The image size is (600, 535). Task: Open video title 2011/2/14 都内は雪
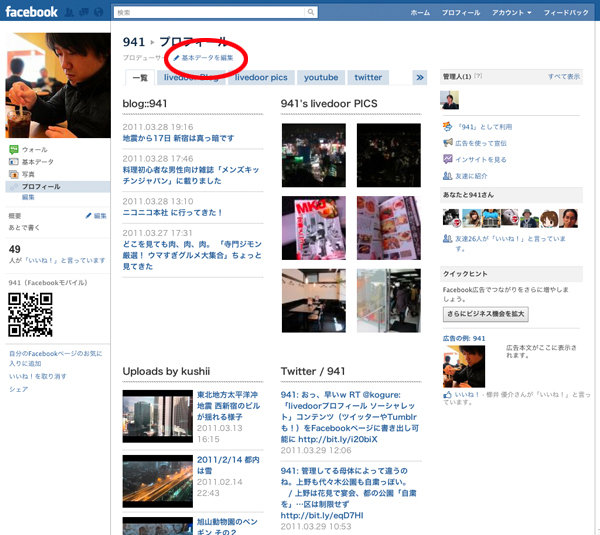pos(228,465)
